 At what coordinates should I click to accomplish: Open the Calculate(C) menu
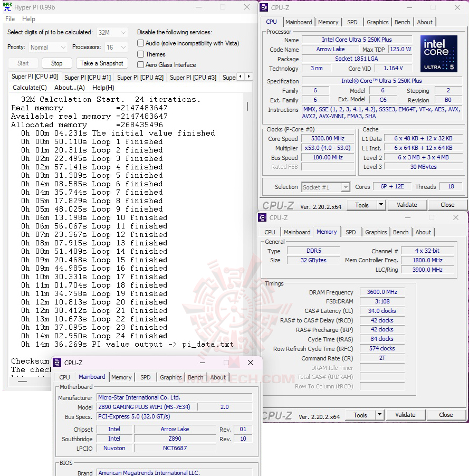(x=30, y=88)
